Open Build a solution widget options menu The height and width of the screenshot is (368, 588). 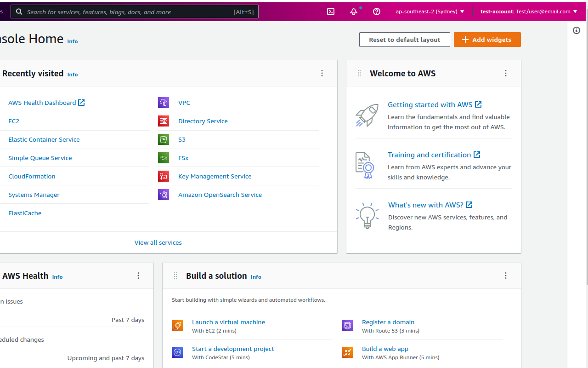click(x=506, y=276)
